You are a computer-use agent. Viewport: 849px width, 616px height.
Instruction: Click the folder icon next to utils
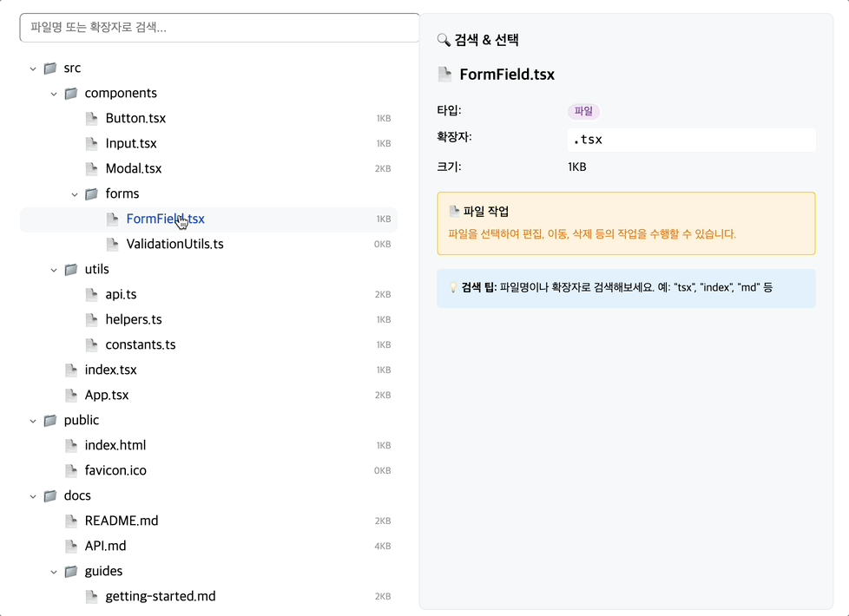pyautogui.click(x=71, y=269)
